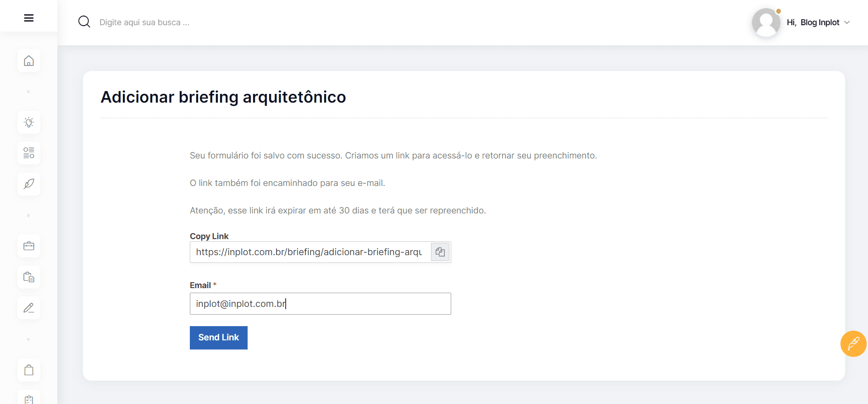868x404 pixels.
Task: Click the search magnifier icon
Action: tap(84, 22)
